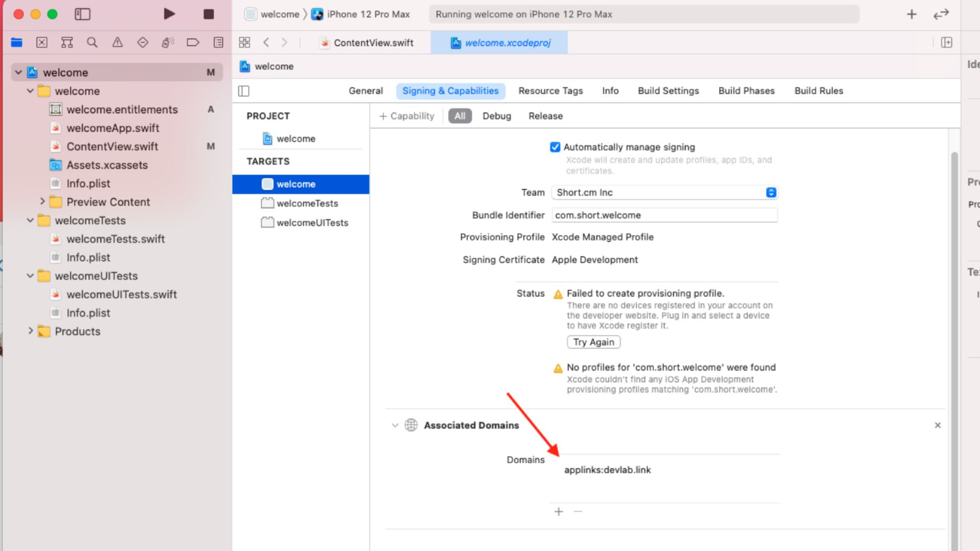Collapse the welcomeUITests folder
Viewport: 980px width, 551px height.
(30, 275)
